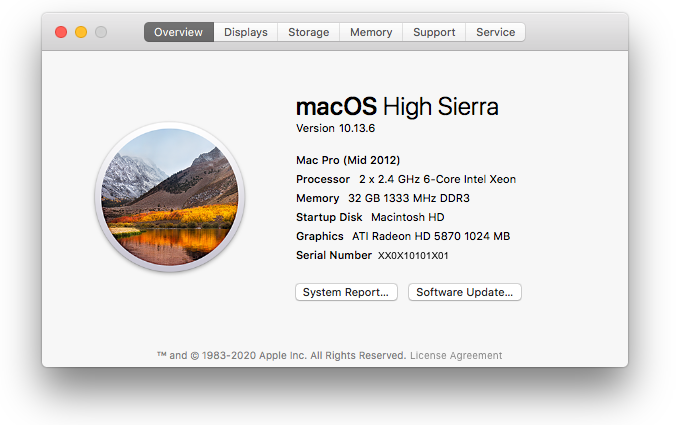
Task: Select the Storage tab
Action: tap(308, 32)
